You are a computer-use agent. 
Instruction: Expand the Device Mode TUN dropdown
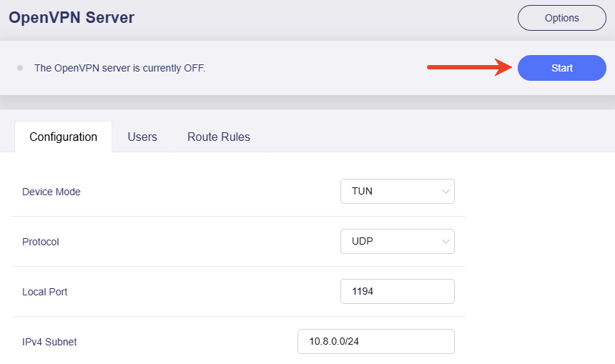(x=397, y=192)
